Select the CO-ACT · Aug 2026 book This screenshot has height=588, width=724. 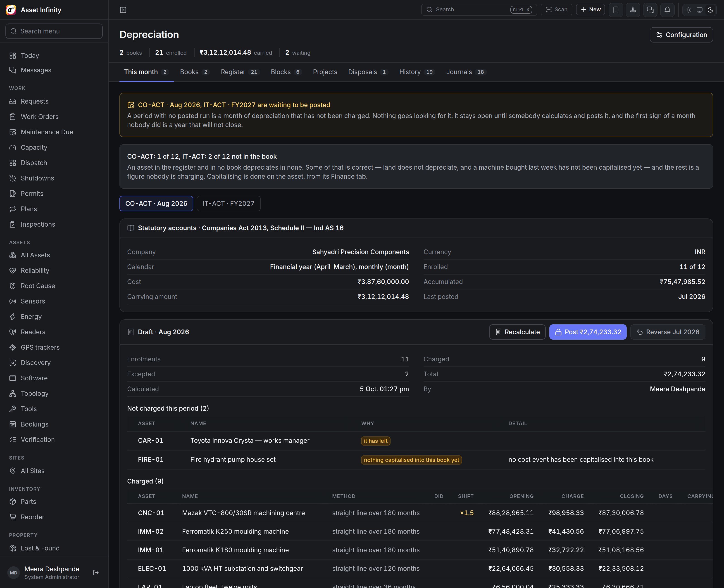click(156, 204)
